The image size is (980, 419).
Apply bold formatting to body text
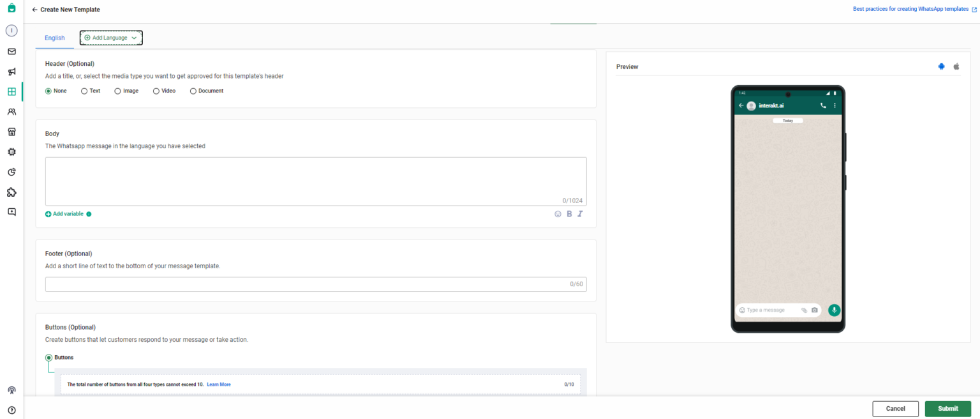tap(568, 213)
